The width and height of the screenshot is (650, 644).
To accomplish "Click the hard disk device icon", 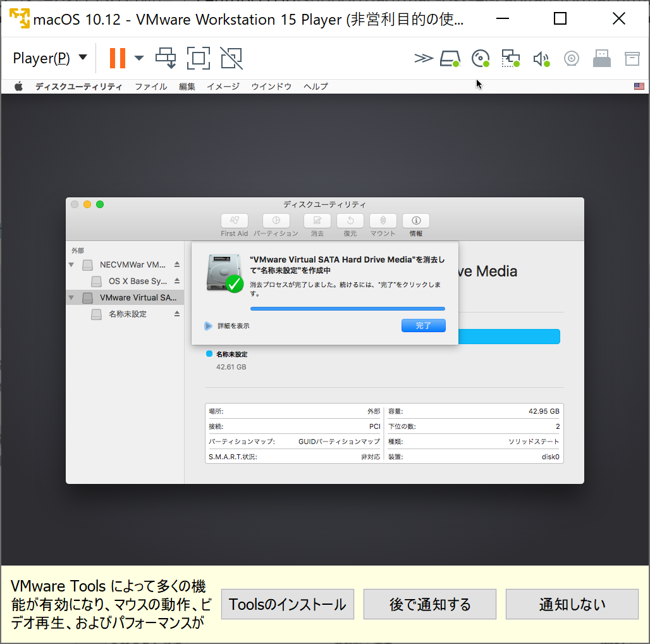I will pos(450,58).
